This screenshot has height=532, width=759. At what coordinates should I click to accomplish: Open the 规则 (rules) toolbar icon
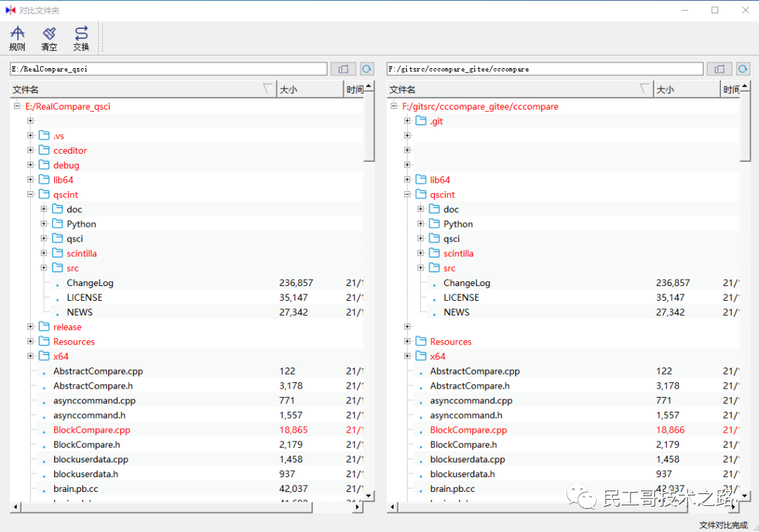[17, 38]
